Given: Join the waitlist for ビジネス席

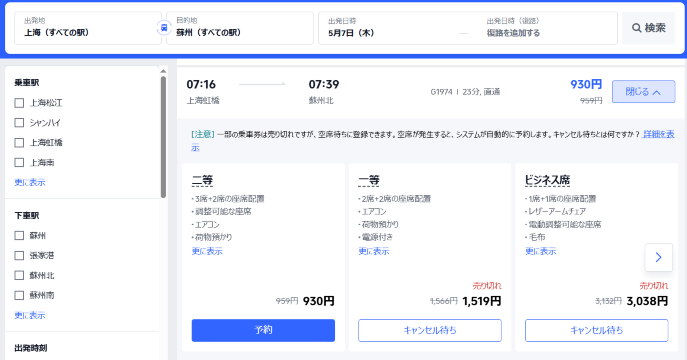Looking at the screenshot, I should (597, 330).
